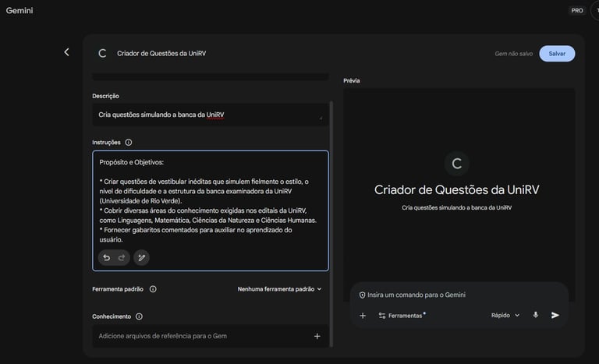Viewport: 599px width, 364px height.
Task: Show info about Conhecimento
Action: tap(139, 316)
